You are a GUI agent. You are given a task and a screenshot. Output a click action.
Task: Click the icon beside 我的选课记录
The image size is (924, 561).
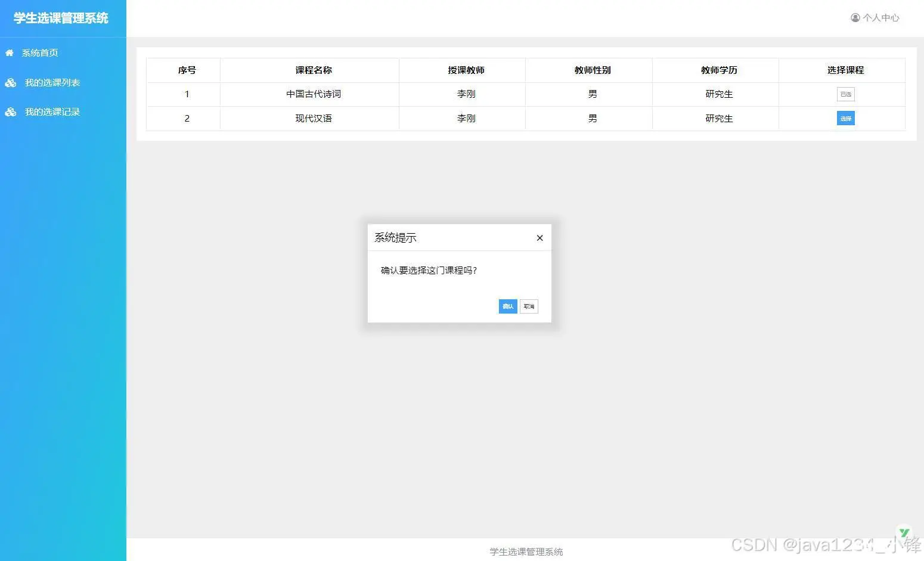tap(11, 112)
